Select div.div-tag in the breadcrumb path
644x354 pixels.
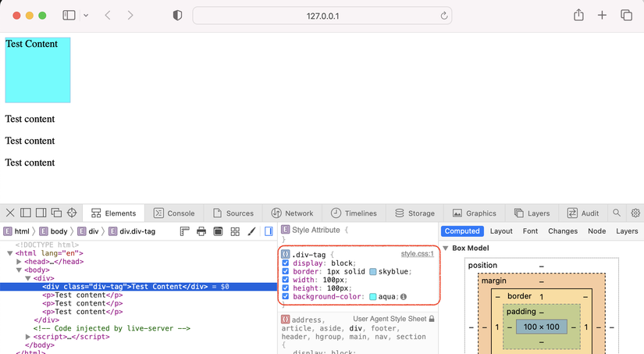click(132, 231)
